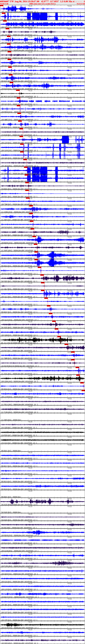The height and width of the screenshot is (644, 85).
Task: Select the CN EDB BHZ station label
Action: [20, 135]
